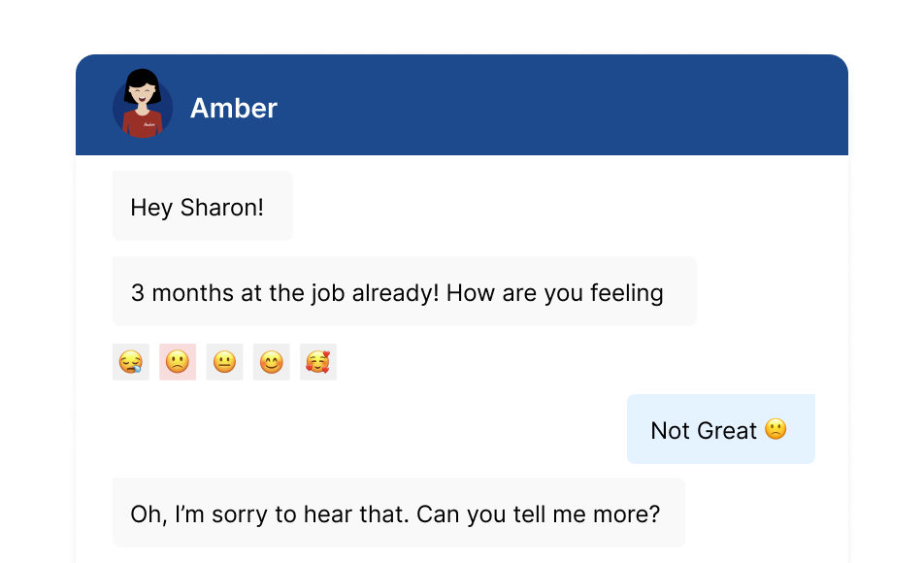The height and width of the screenshot is (563, 924).
Task: Click the Not Great reply bubble
Action: [721, 429]
